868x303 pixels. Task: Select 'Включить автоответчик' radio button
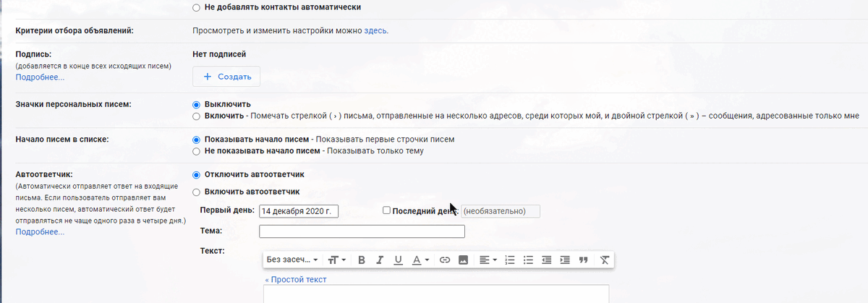(x=197, y=192)
